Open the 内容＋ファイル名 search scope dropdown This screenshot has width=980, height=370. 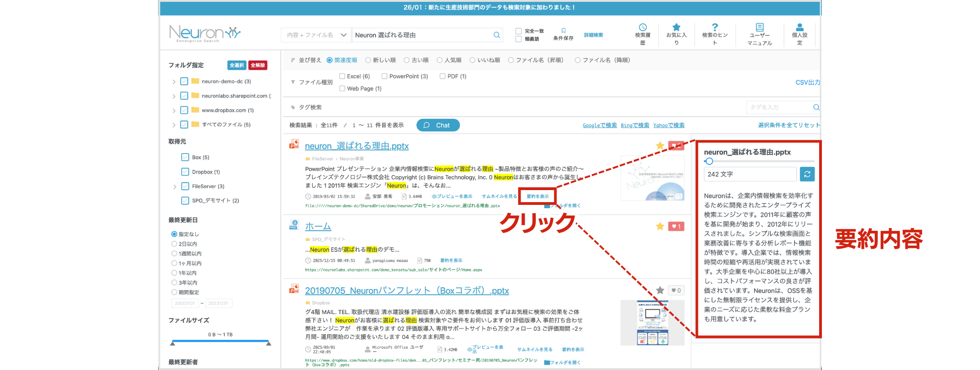click(x=316, y=35)
